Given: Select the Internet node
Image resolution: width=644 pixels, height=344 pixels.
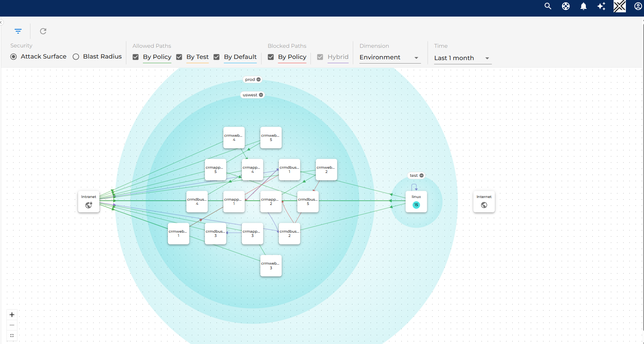Looking at the screenshot, I should tap(484, 201).
